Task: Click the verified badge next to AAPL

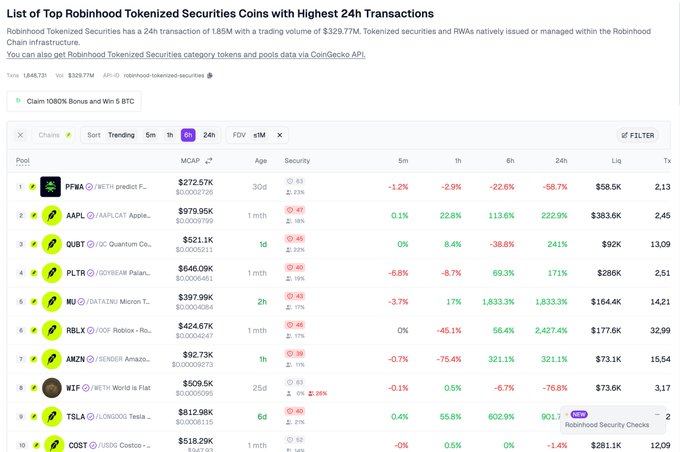Action: (x=90, y=216)
